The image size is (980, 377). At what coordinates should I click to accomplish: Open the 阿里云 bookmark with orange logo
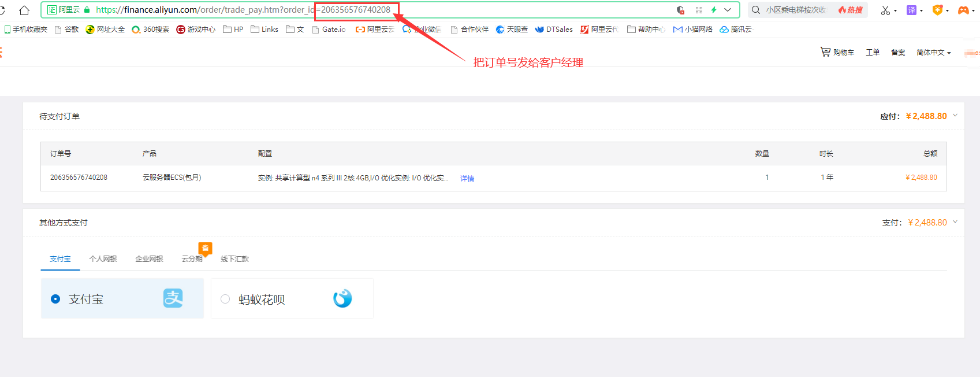375,29
